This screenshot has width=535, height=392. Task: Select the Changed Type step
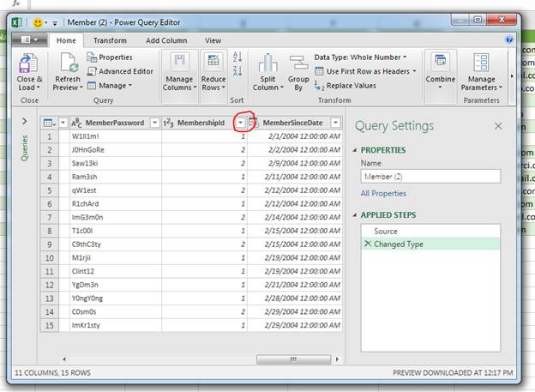point(430,244)
